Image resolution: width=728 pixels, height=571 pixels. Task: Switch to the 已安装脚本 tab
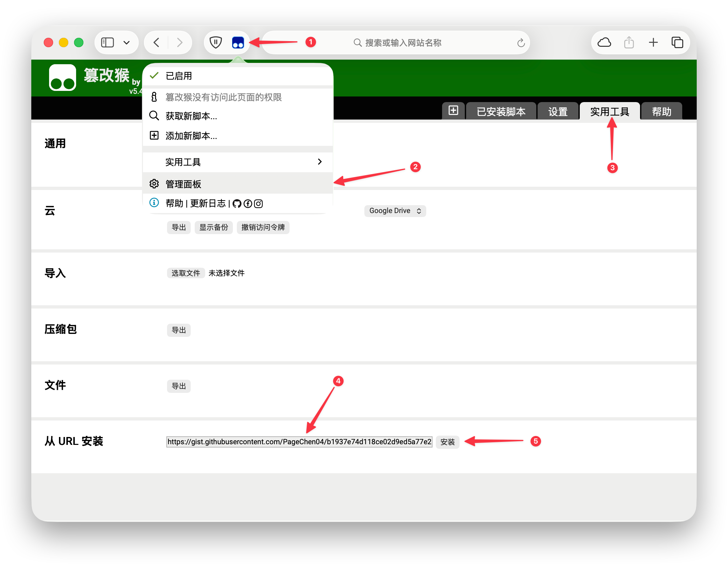[x=501, y=111]
